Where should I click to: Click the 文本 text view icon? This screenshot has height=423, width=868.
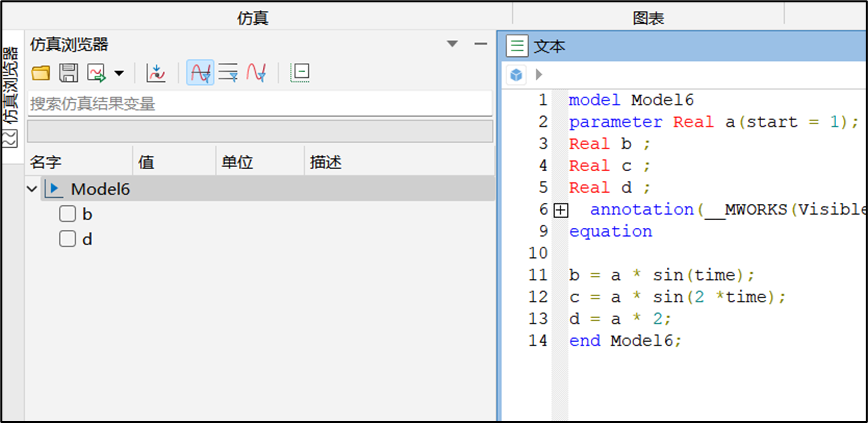point(517,45)
